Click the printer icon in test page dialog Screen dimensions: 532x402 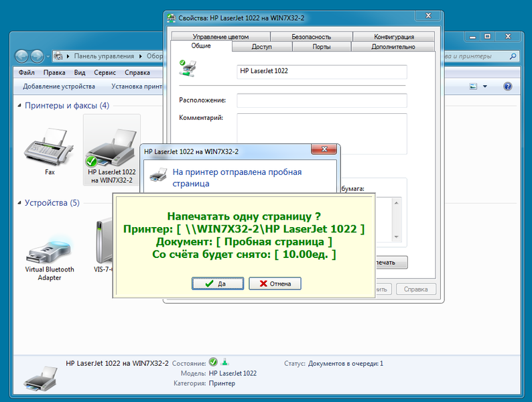coord(158,174)
